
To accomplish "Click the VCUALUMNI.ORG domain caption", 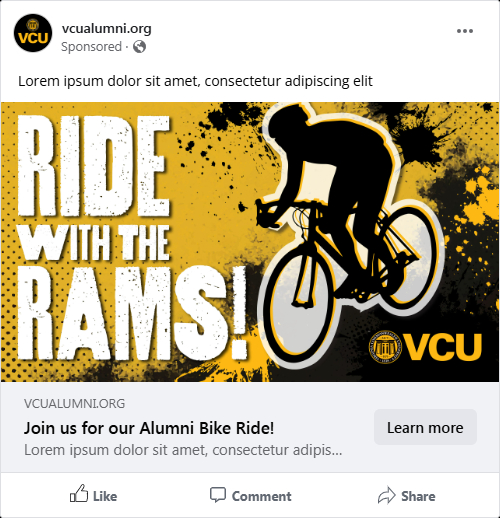I will pyautogui.click(x=74, y=404).
